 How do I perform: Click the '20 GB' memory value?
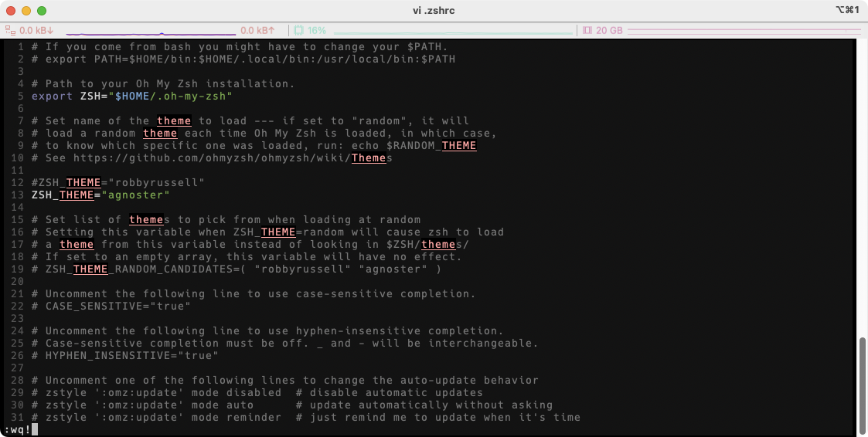[x=610, y=30]
